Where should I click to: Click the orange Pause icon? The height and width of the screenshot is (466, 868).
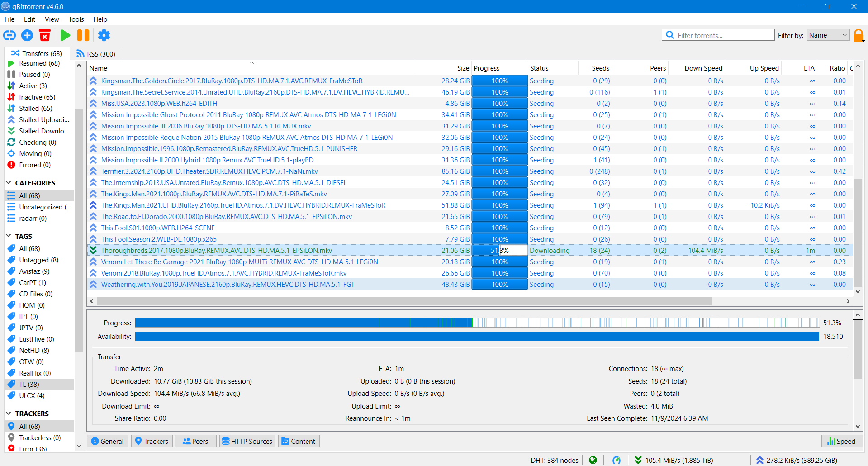(83, 35)
